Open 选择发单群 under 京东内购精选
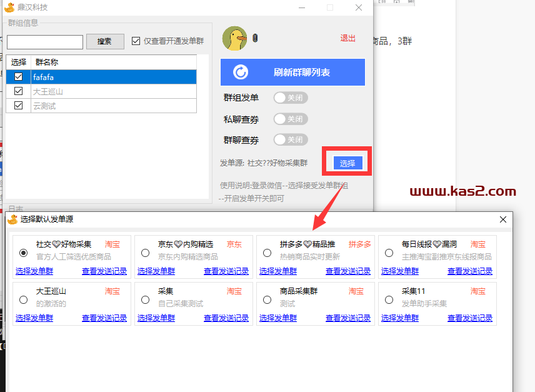Viewport: 535px width, 392px height. click(x=156, y=271)
